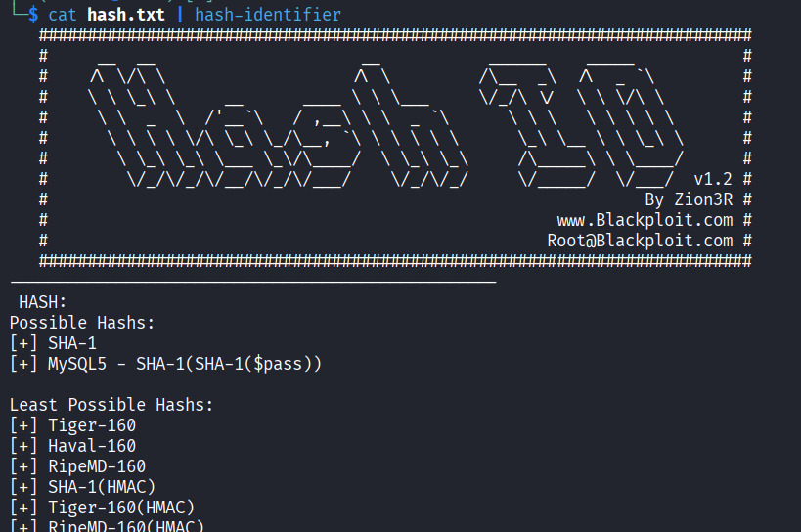Image resolution: width=801 pixels, height=532 pixels.
Task: Place cursor at the HASH: input prompt
Action: (43, 302)
